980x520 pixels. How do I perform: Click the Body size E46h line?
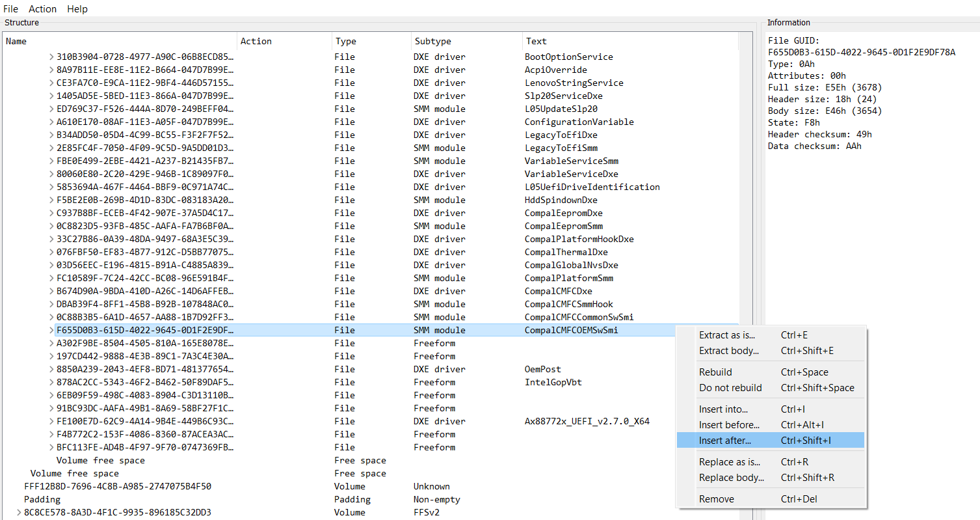tap(825, 111)
